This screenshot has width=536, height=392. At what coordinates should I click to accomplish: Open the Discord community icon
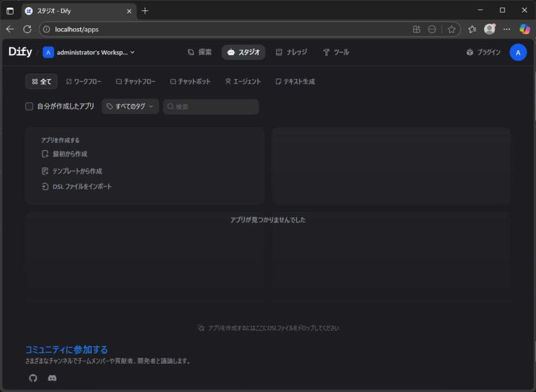[52, 378]
